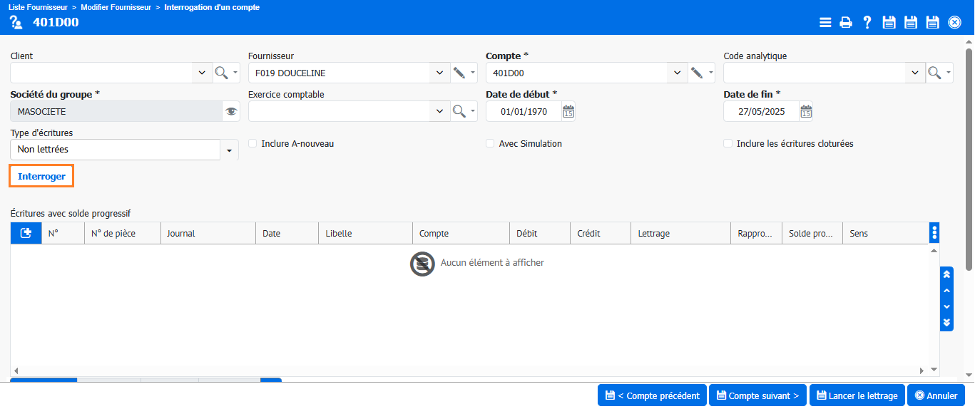
Task: Open help with the question mark icon
Action: pos(867,22)
